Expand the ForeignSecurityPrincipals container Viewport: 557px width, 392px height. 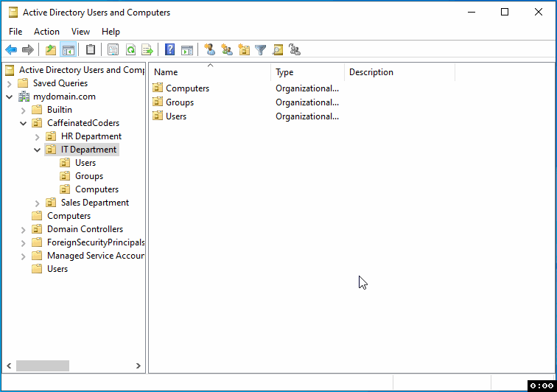coord(24,243)
